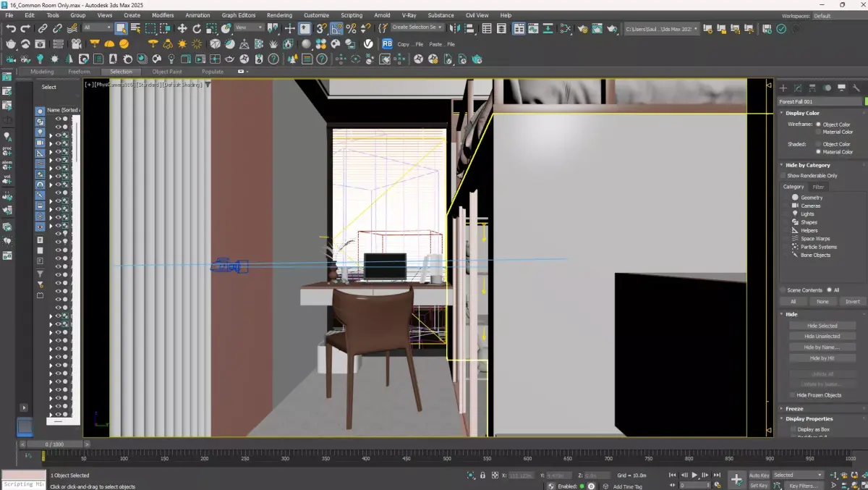
Task: Open the Rendering menu
Action: pos(279,15)
